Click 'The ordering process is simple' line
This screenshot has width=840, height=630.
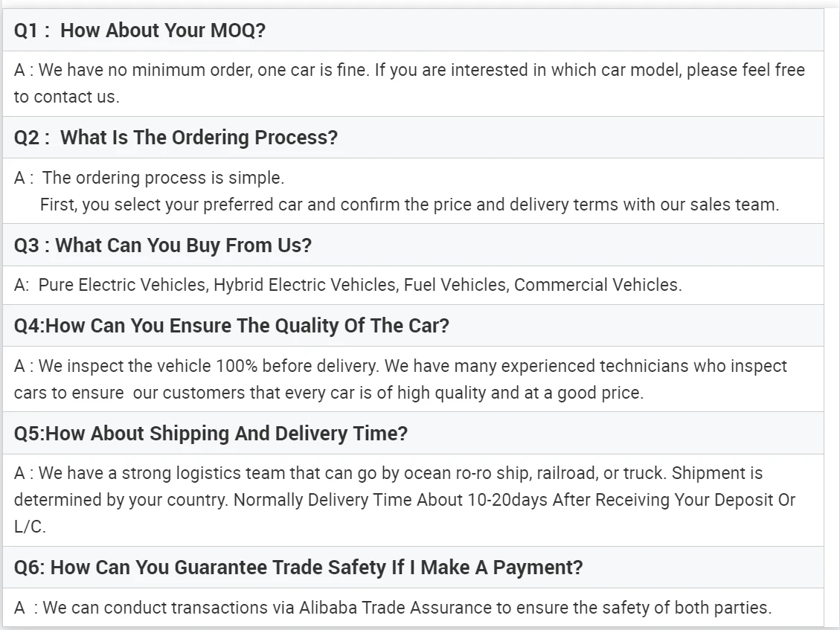150,178
